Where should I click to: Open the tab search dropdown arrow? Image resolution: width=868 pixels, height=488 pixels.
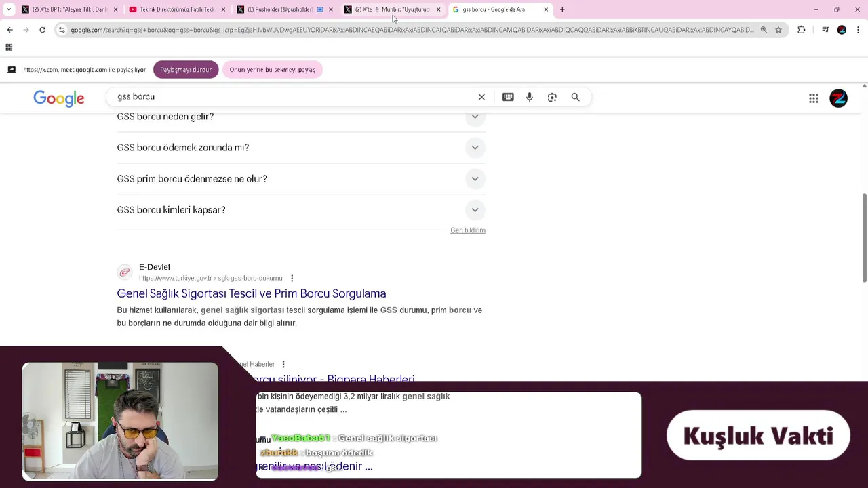9,9
